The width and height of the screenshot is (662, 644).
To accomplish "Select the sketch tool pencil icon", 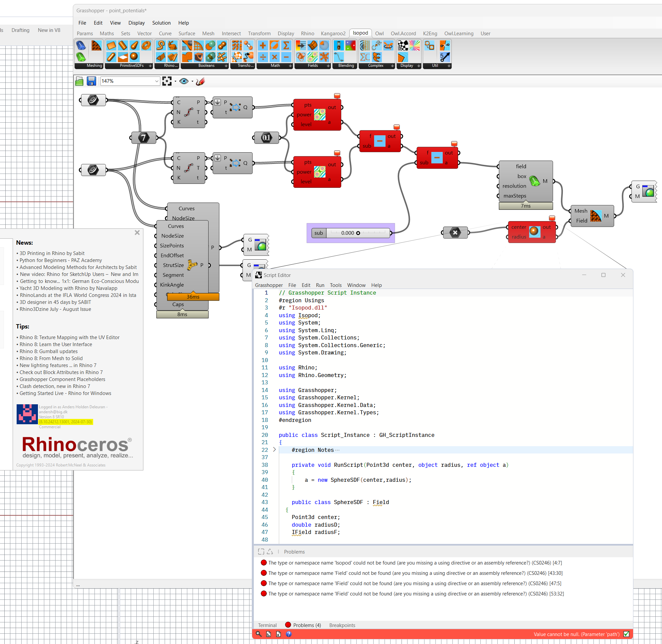I will tap(200, 81).
